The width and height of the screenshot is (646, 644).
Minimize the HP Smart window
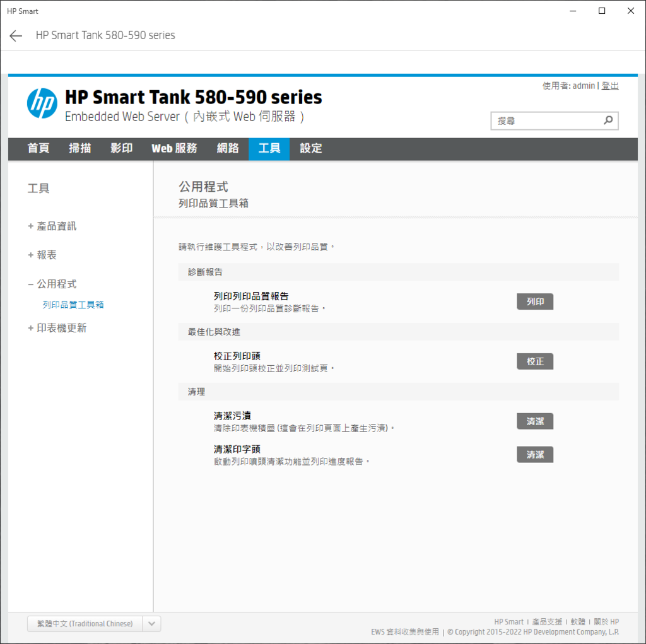573,11
